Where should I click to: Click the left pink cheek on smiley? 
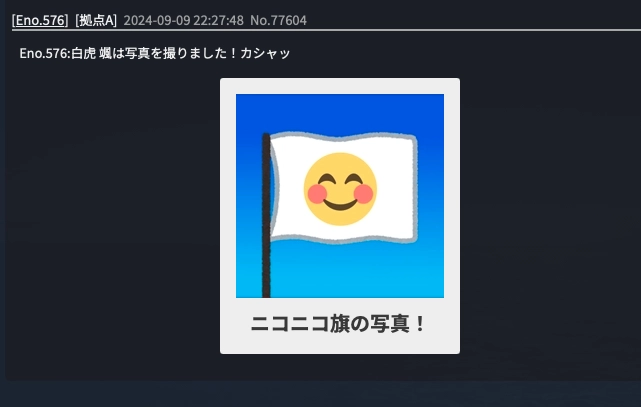[317, 194]
